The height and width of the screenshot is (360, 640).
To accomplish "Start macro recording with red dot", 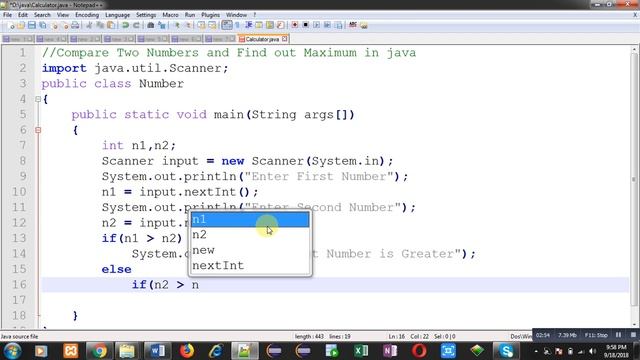I will [x=295, y=25].
